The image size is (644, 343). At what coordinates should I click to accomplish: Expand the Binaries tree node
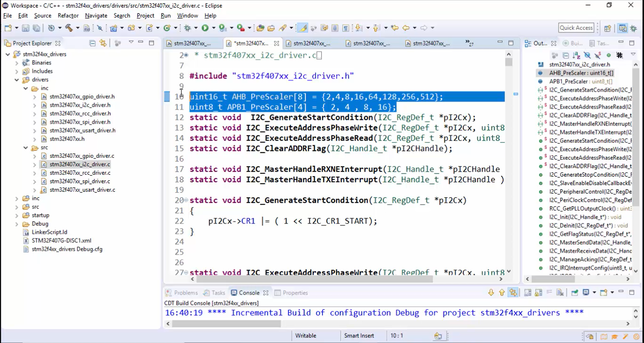pyautogui.click(x=17, y=63)
